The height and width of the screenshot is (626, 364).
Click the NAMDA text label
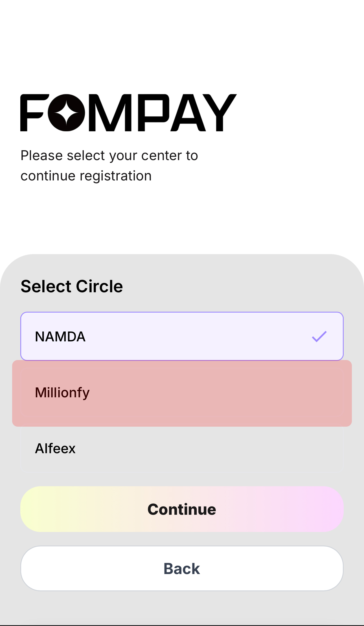60,337
